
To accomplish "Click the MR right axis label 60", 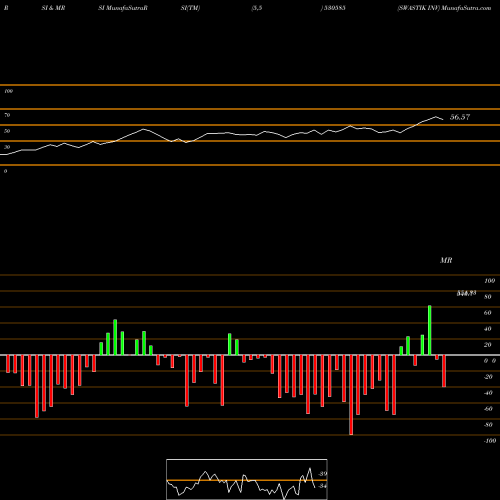I will [x=488, y=313].
